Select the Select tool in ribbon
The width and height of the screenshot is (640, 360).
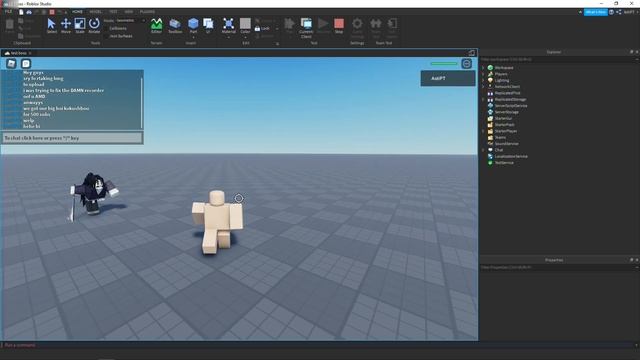[51, 26]
